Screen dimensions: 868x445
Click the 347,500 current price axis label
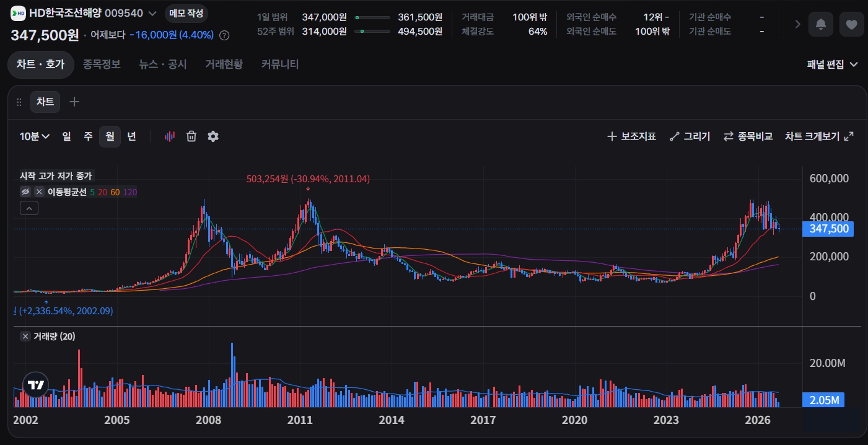pos(828,229)
